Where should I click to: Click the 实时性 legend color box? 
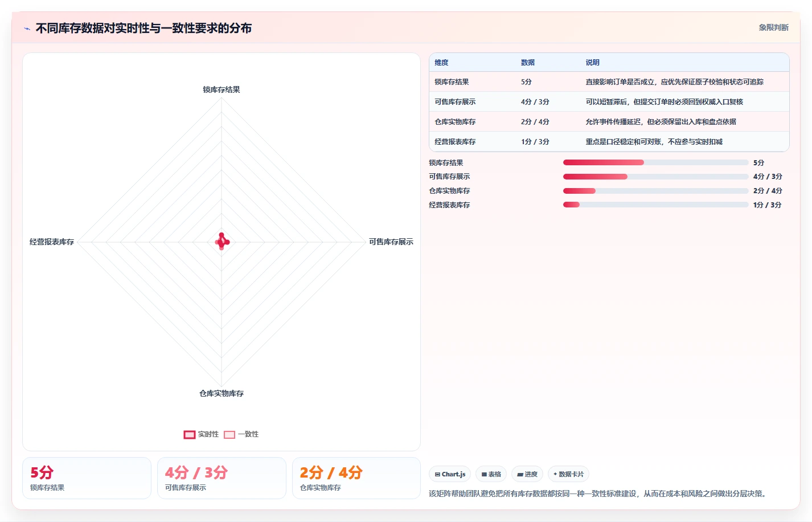tap(190, 435)
